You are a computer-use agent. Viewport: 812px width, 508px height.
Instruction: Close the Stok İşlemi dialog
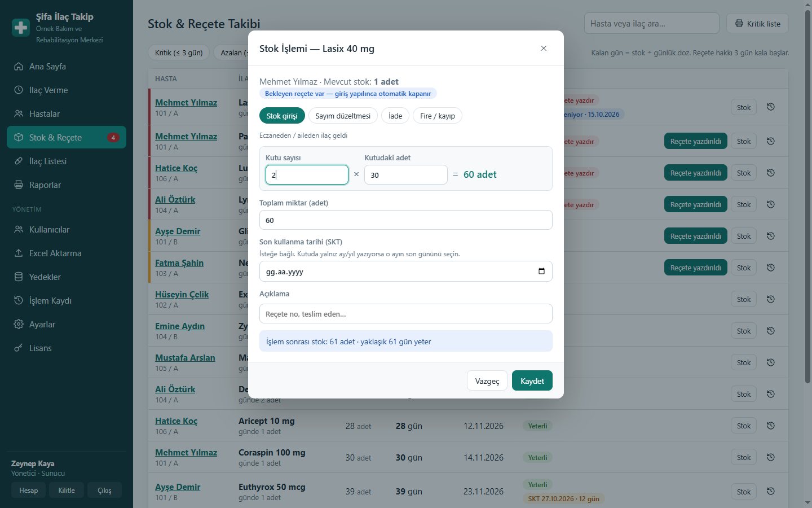[544, 48]
